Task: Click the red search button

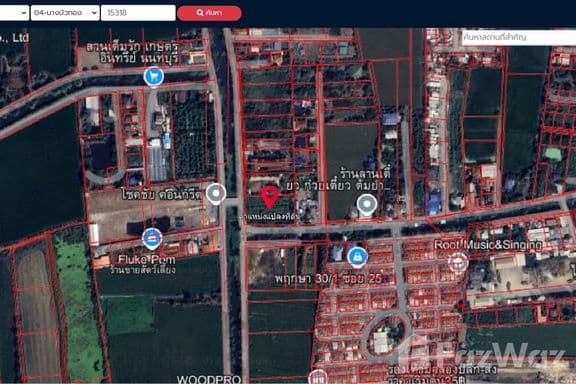Action: pyautogui.click(x=209, y=13)
